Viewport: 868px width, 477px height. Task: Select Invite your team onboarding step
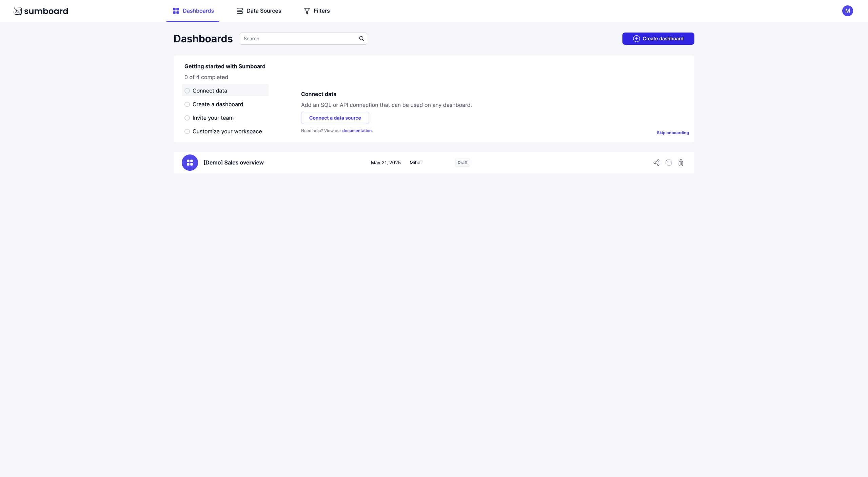pyautogui.click(x=213, y=118)
